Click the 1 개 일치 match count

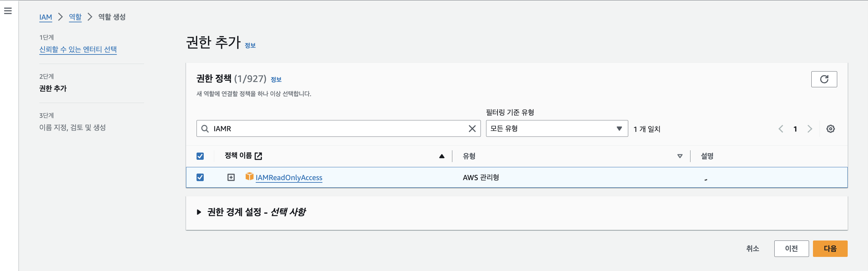pyautogui.click(x=647, y=129)
